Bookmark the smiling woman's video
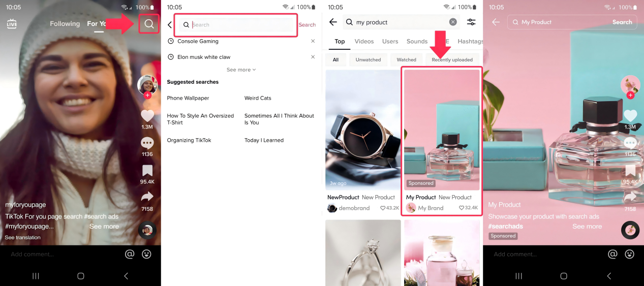Screen dimensions: 644x286 tap(147, 171)
